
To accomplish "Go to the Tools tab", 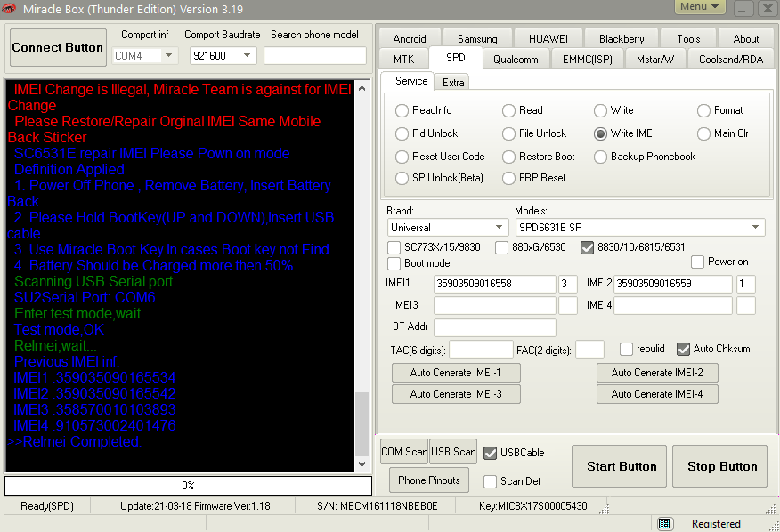I will (x=688, y=39).
